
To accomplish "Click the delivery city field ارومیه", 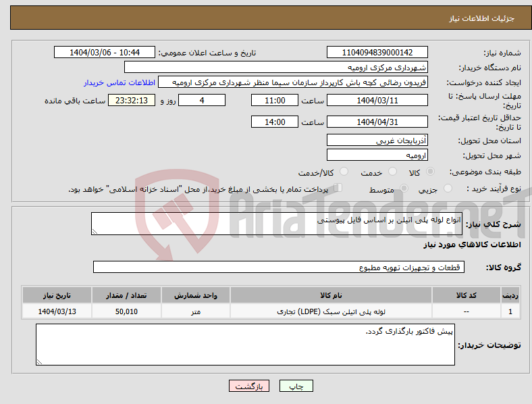I will [x=377, y=155].
